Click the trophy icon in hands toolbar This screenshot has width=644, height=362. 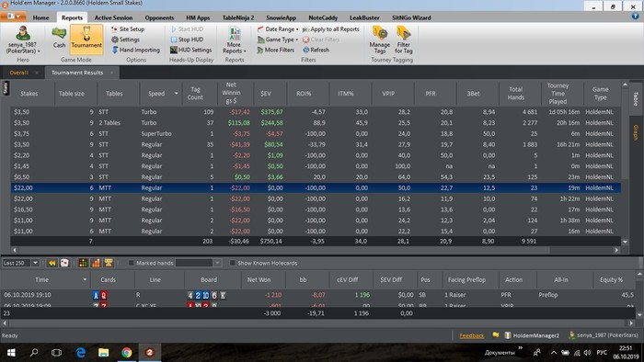click(x=109, y=263)
